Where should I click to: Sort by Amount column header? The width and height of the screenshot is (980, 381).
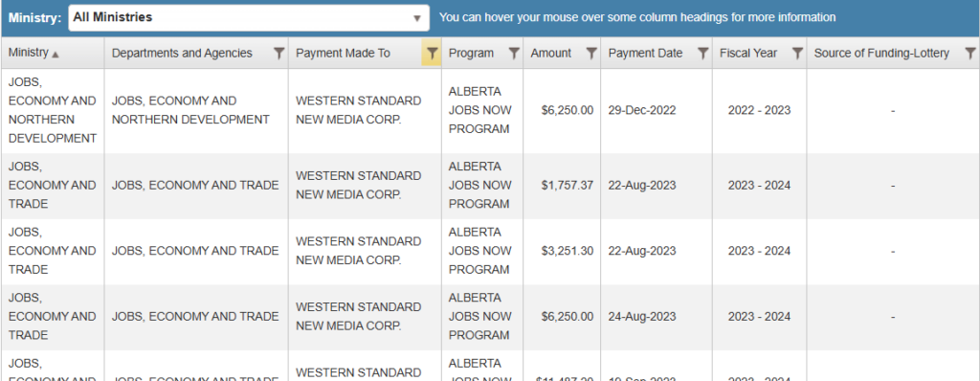[550, 54]
